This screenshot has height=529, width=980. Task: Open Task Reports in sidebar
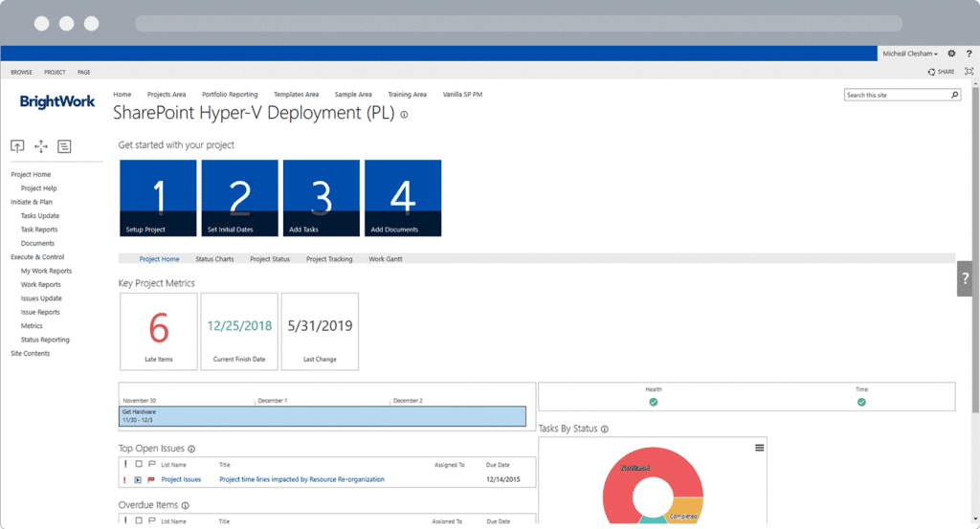(x=38, y=230)
